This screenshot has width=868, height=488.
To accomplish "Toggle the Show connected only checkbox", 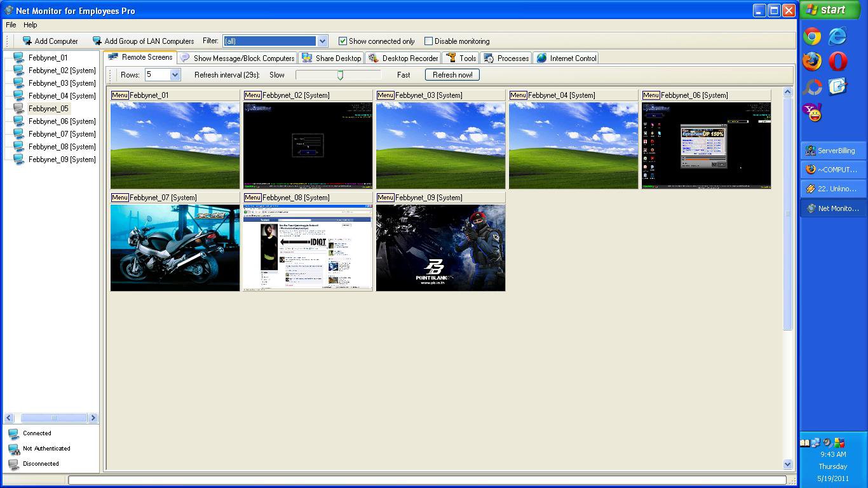I will point(342,41).
